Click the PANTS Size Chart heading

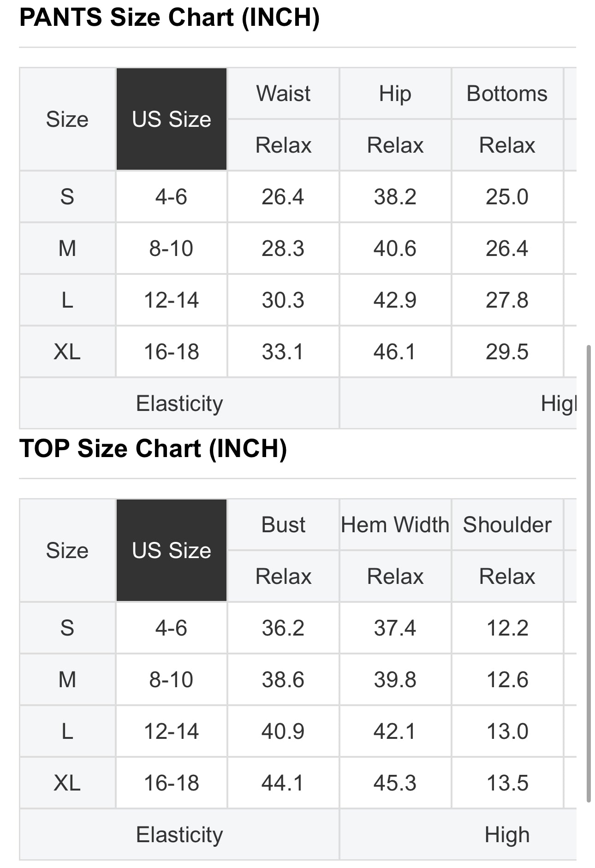[169, 18]
